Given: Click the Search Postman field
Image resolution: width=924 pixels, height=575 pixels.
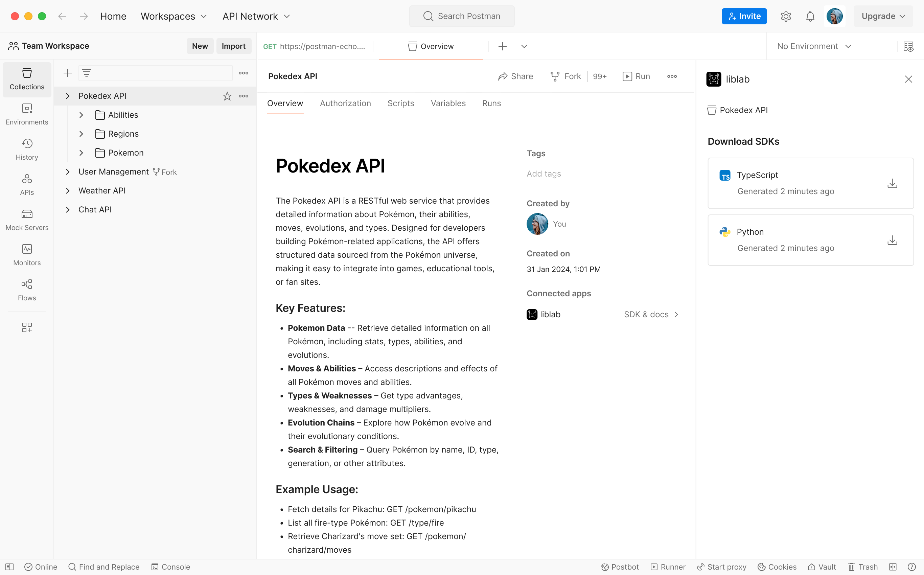Looking at the screenshot, I should [x=462, y=16].
